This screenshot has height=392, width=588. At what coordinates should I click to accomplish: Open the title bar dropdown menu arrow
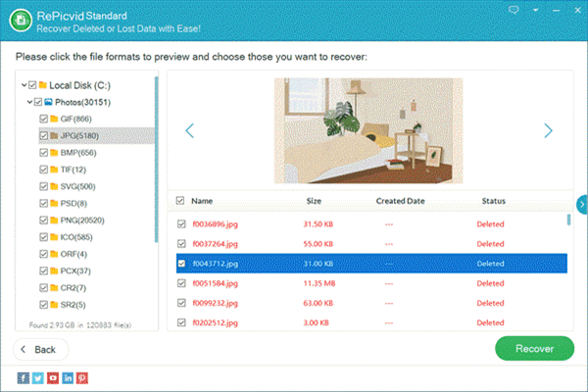(x=535, y=10)
